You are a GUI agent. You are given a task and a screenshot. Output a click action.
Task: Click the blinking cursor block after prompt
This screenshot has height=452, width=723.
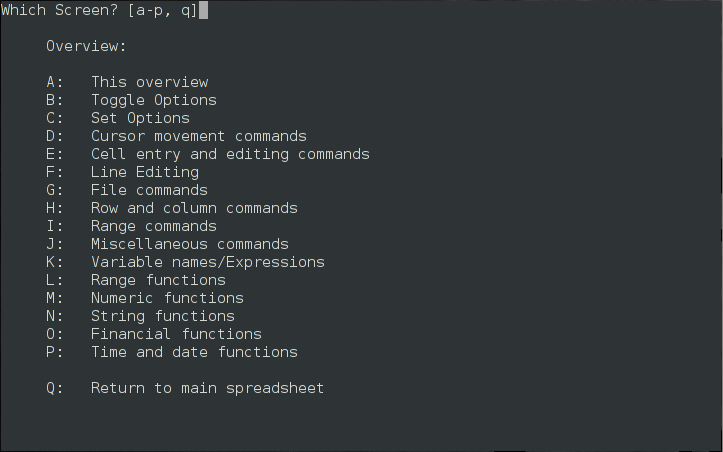click(203, 10)
